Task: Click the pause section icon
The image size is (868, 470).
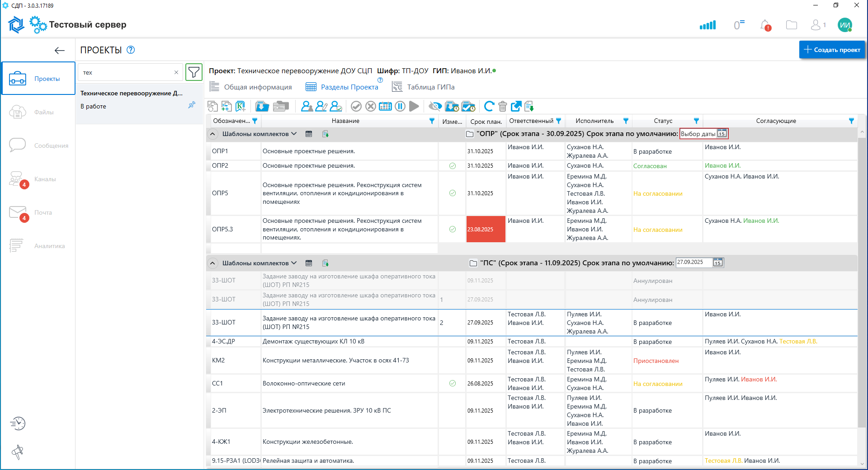Action: [x=400, y=106]
